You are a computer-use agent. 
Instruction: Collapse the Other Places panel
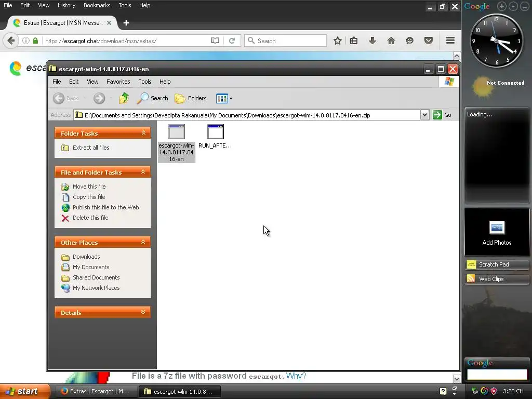point(143,242)
